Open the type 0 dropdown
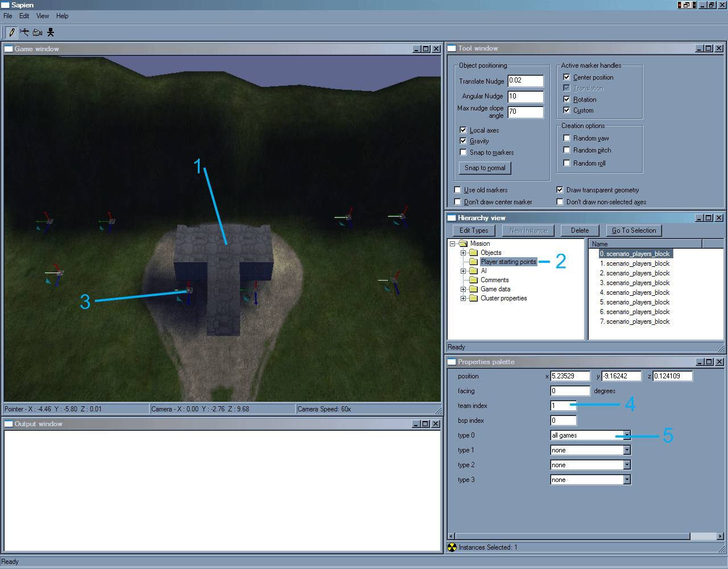 tap(627, 435)
